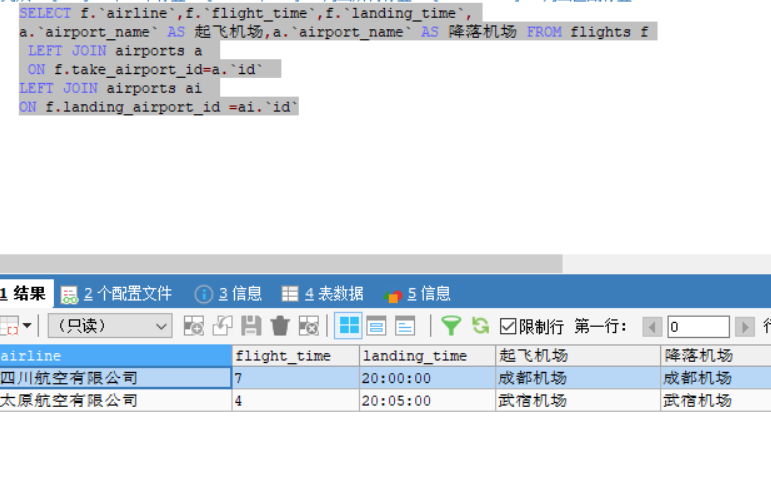Select 成都机场 cell under 降落机场 column
The width and height of the screenshot is (771, 495).
(x=716, y=378)
